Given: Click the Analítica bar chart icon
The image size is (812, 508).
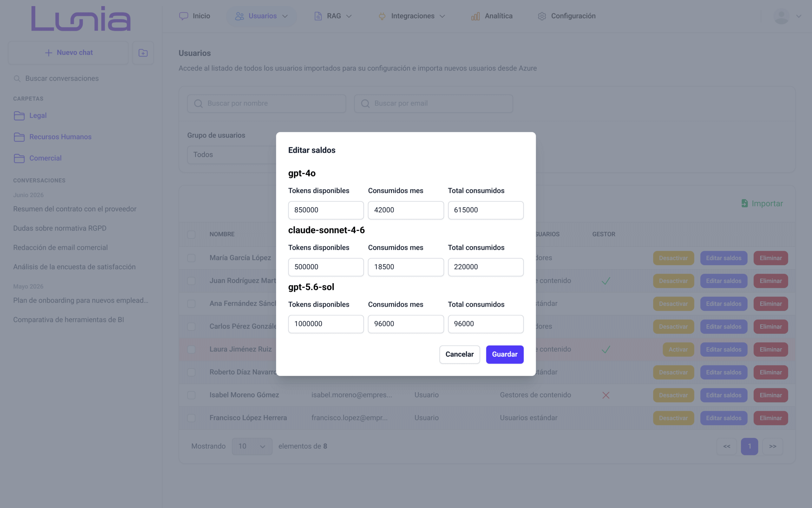Looking at the screenshot, I should coord(475,16).
